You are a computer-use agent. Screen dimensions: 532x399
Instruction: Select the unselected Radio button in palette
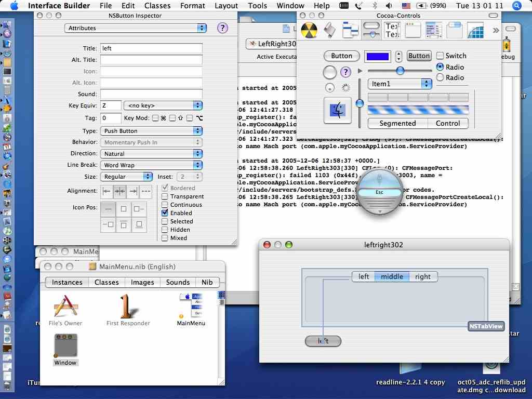(x=440, y=77)
